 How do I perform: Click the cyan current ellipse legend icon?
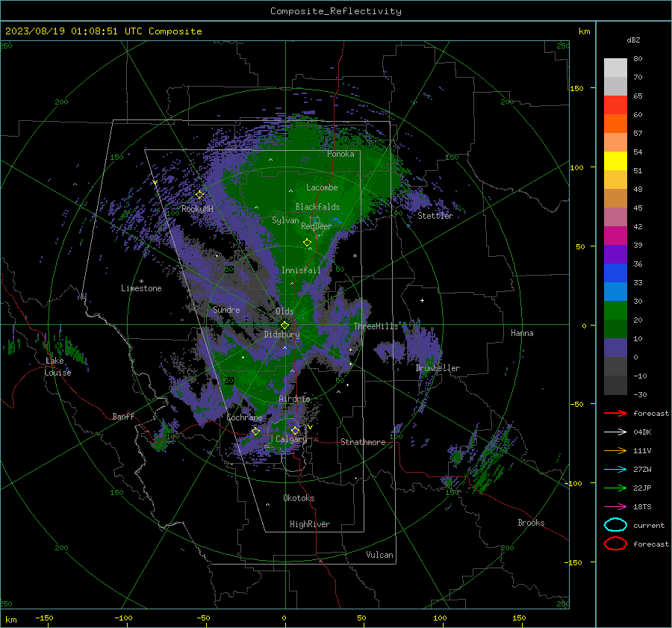click(x=615, y=525)
